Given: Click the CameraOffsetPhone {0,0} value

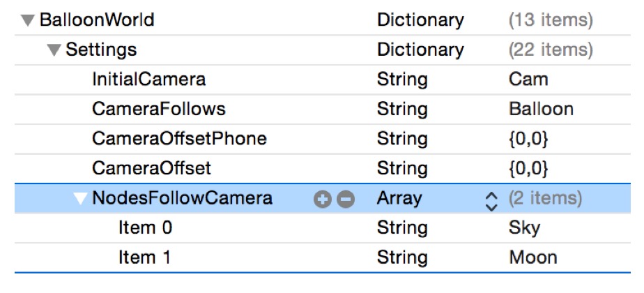Looking at the screenshot, I should click(x=528, y=139).
